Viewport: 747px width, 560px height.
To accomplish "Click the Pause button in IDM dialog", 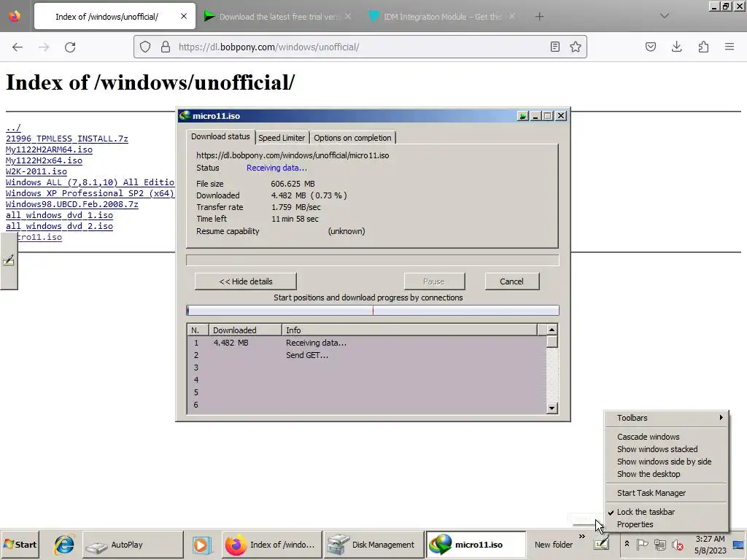I will click(434, 281).
